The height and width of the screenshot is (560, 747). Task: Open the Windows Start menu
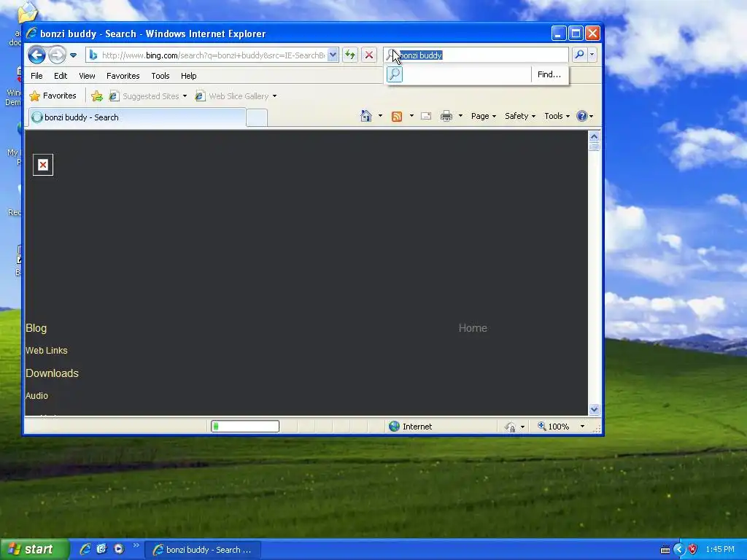click(34, 549)
